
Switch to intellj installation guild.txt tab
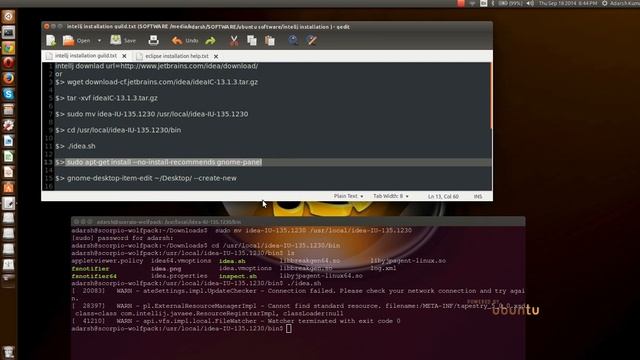[86, 56]
